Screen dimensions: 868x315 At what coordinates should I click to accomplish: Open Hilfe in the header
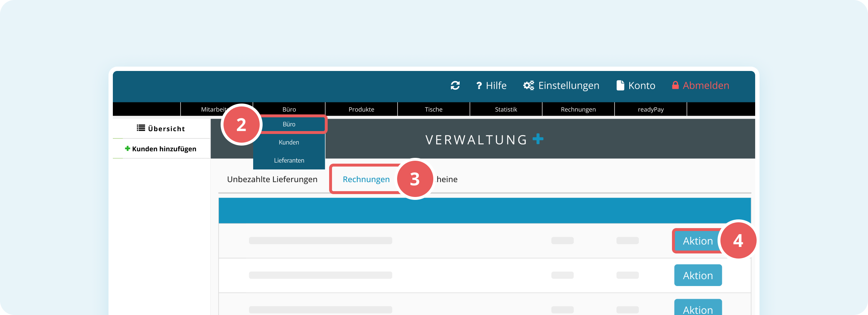click(491, 85)
